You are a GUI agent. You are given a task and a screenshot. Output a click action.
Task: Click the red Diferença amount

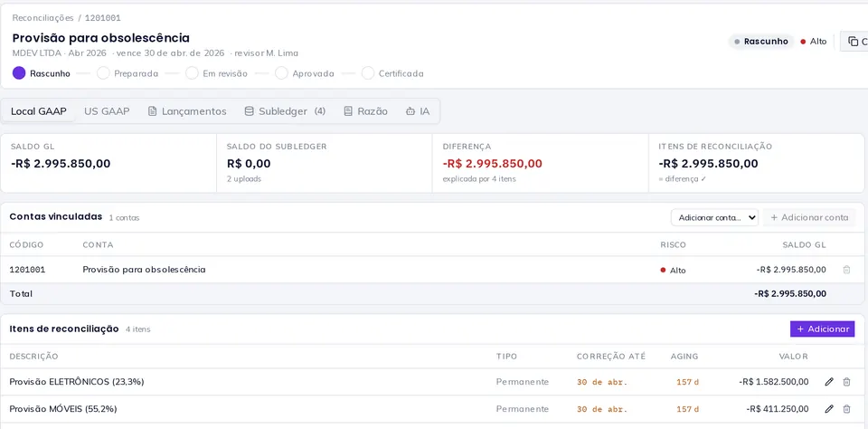point(493,164)
